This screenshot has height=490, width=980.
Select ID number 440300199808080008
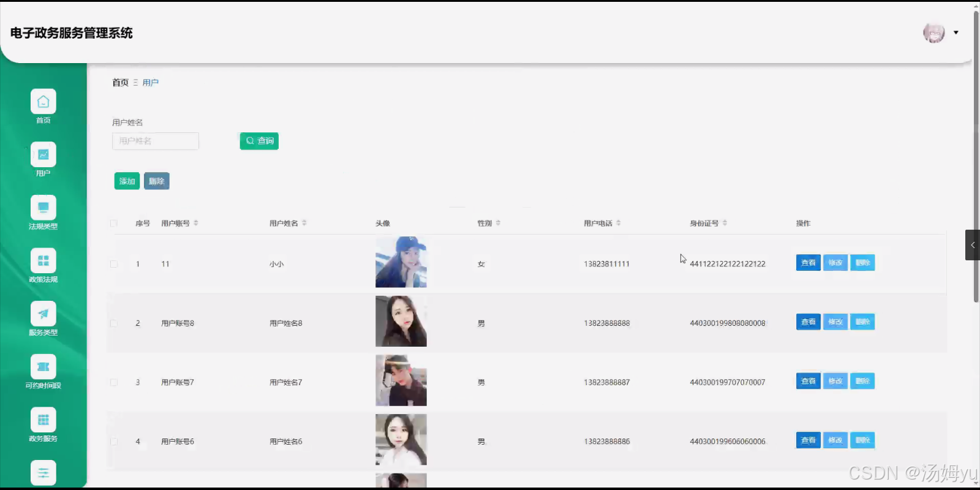click(728, 323)
